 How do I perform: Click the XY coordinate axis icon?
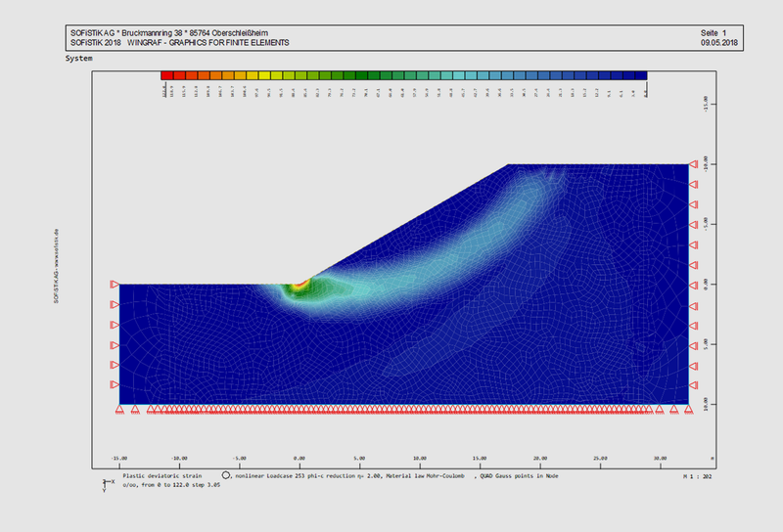[107, 483]
